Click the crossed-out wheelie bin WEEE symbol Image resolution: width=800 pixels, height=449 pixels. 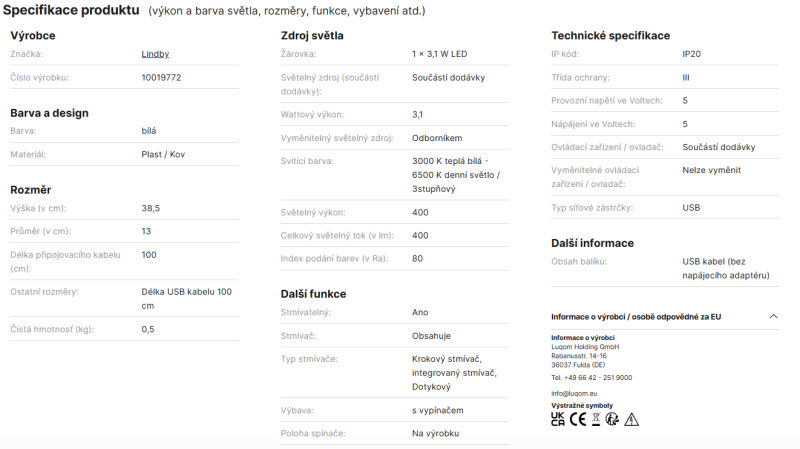(595, 419)
